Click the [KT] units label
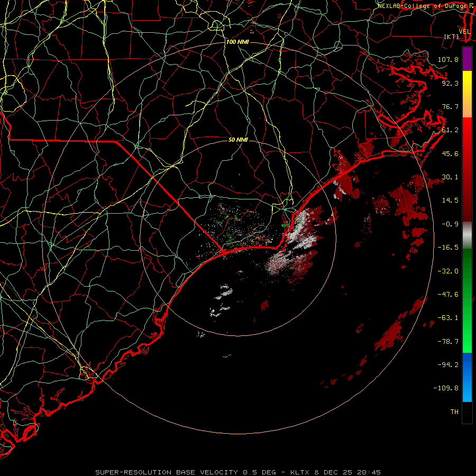 [452, 36]
